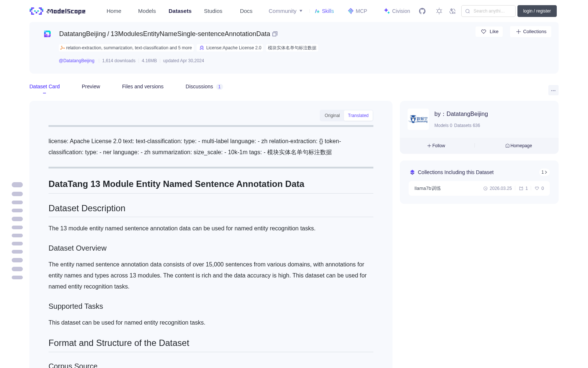This screenshot has width=588, height=368.
Task: Click the Discussions count badge '1'
Action: [219, 87]
